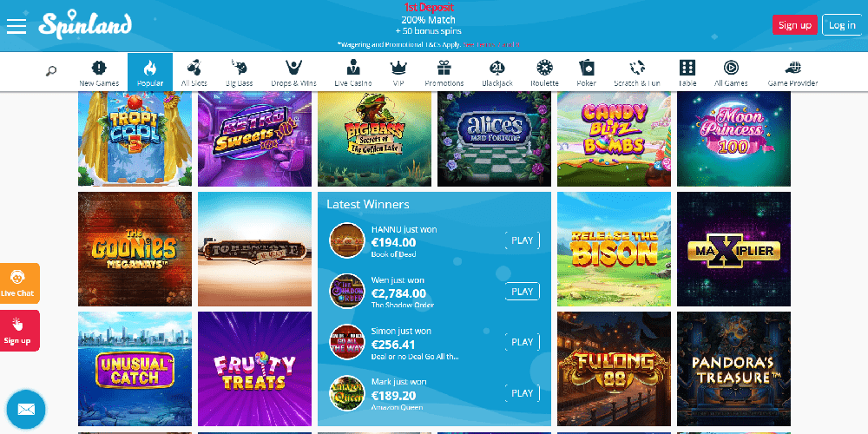This screenshot has width=868, height=434.
Task: Click the Log in button
Action: [842, 25]
